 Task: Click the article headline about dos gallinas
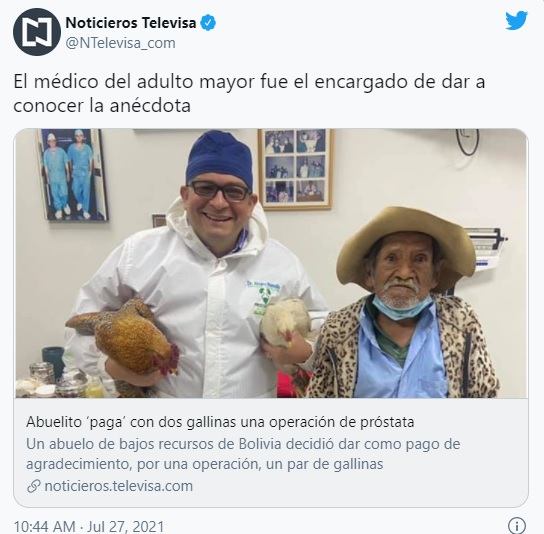point(220,422)
